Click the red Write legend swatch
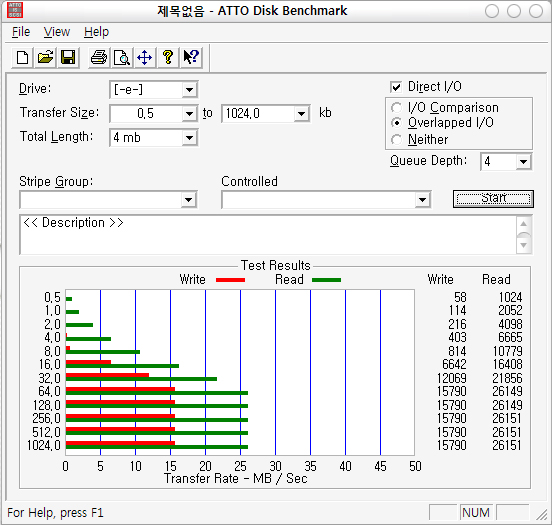 tap(230, 280)
